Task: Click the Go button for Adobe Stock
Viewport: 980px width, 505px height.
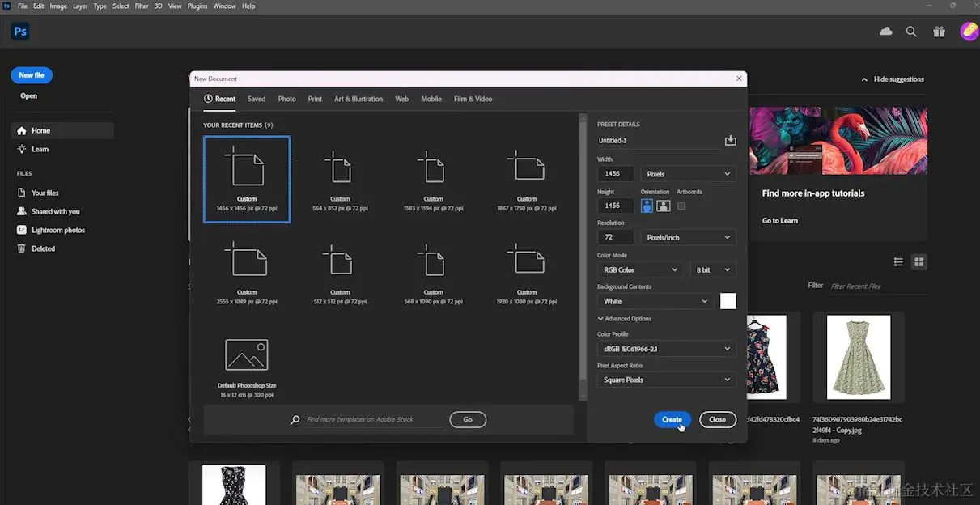Action: tap(468, 419)
